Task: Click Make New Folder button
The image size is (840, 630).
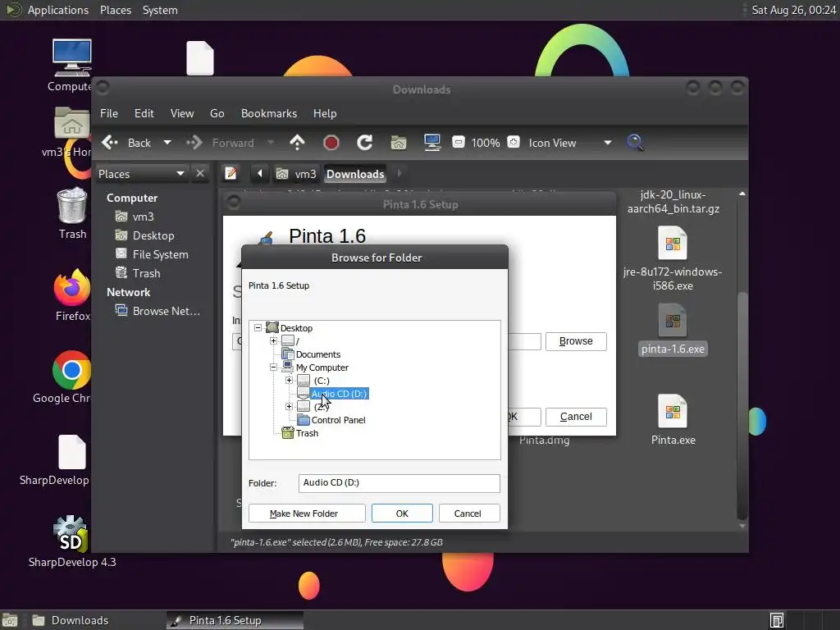Action: coord(307,514)
